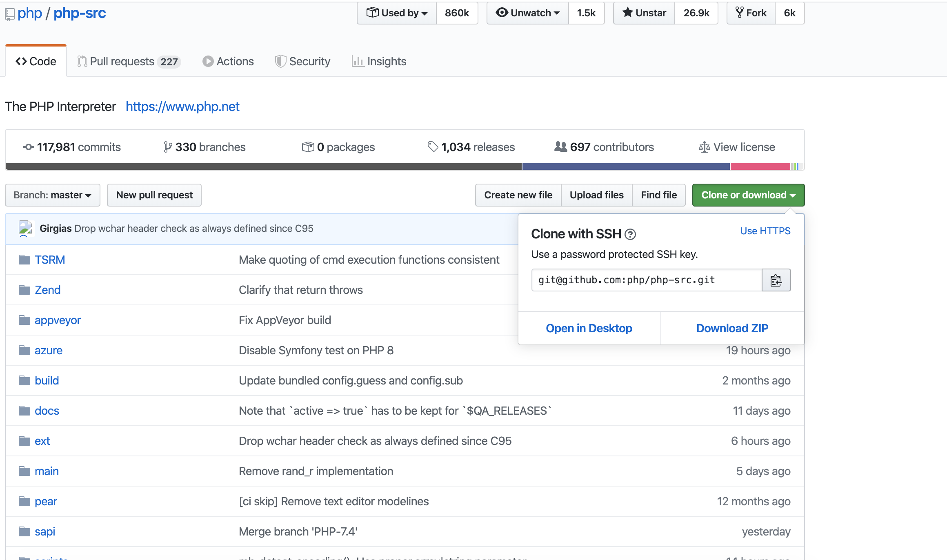
Task: Click Upload files button
Action: pyautogui.click(x=597, y=195)
